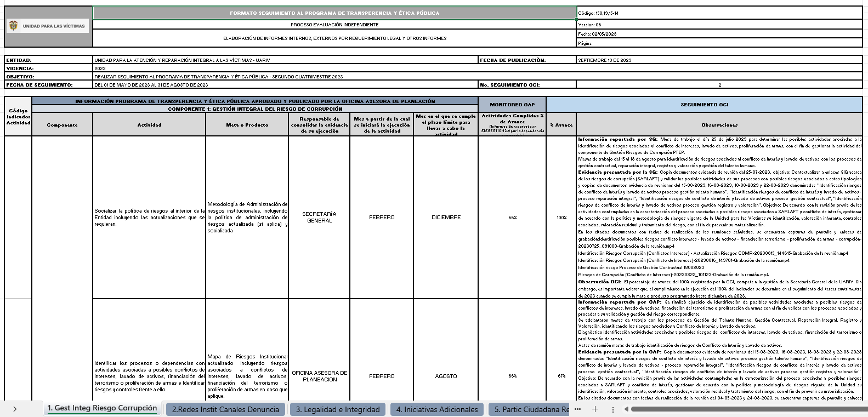Screen dimensions: 868x417
Task: Select the Secretaría General responsible cell
Action: [319, 217]
